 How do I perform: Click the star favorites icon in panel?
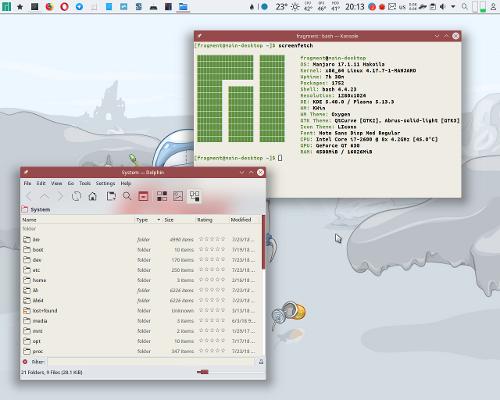pyautogui.click(x=20, y=7)
